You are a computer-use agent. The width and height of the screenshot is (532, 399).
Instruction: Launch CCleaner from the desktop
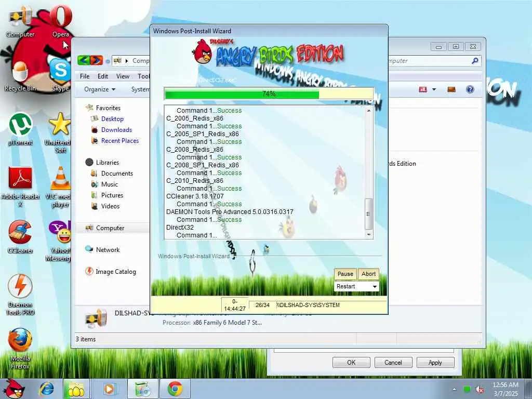20,237
